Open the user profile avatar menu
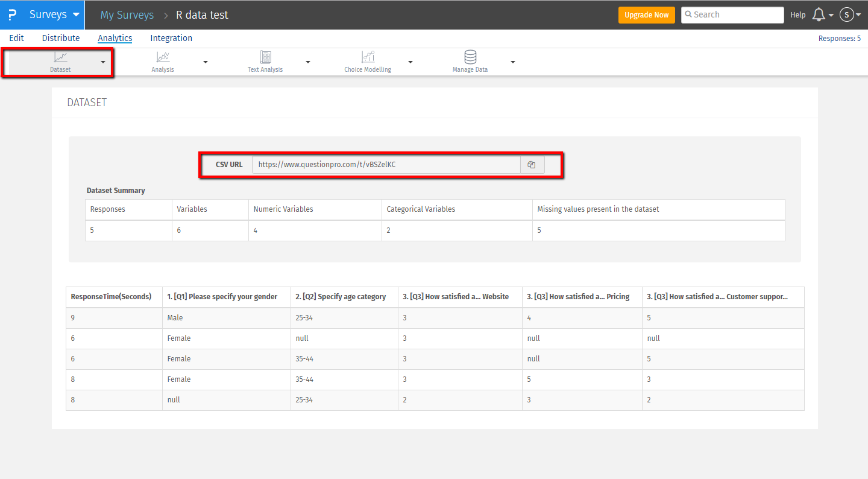 [847, 15]
